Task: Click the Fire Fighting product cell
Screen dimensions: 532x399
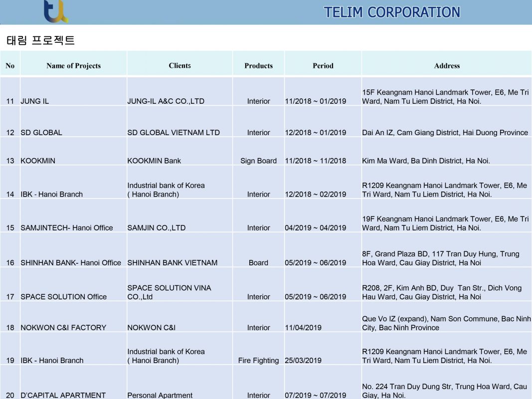Action: tap(258, 361)
